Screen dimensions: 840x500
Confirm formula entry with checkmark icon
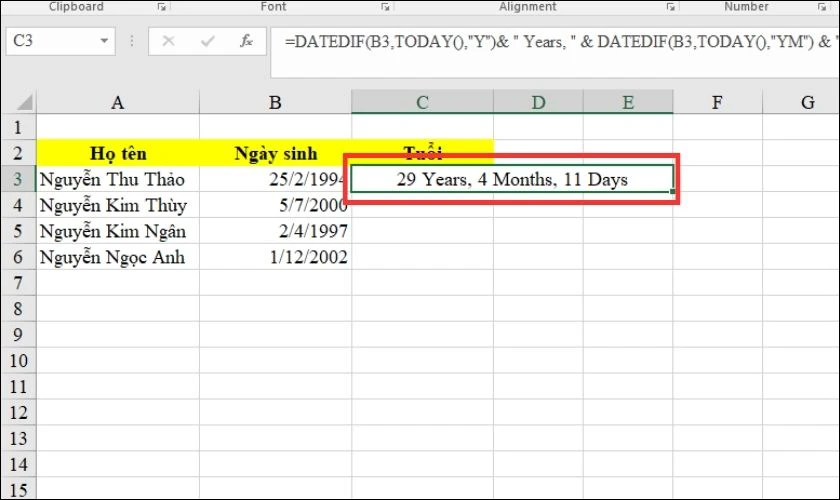pos(207,41)
